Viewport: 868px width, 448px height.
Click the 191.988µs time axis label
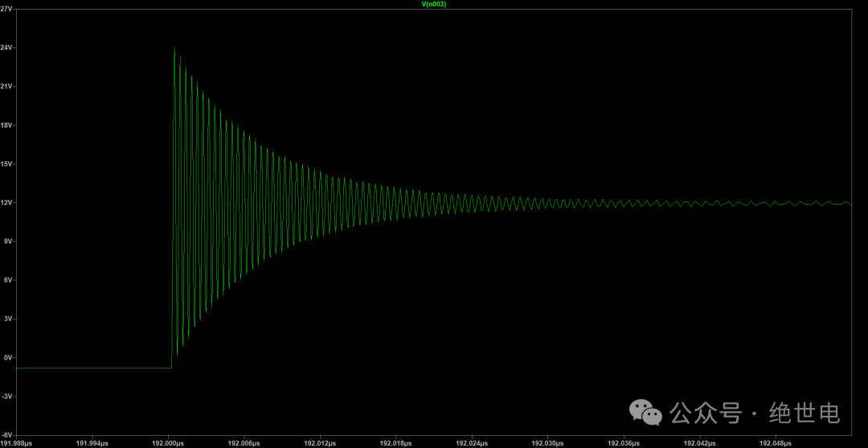click(x=17, y=442)
